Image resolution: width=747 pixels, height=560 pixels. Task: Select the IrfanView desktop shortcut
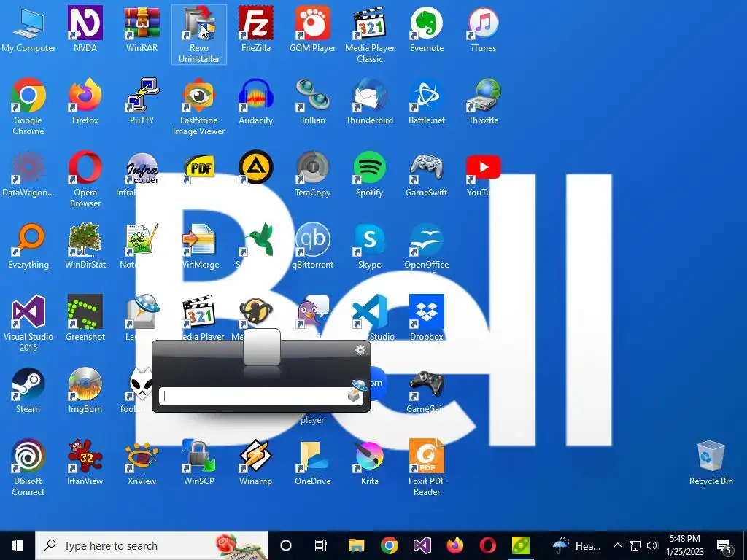[85, 462]
